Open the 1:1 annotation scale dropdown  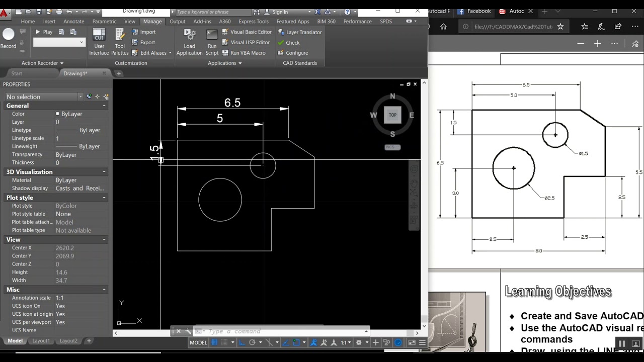click(346, 342)
